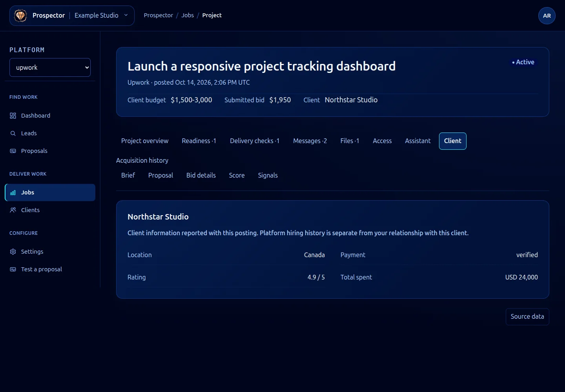
Task: Select the Client tab
Action: 453,141
